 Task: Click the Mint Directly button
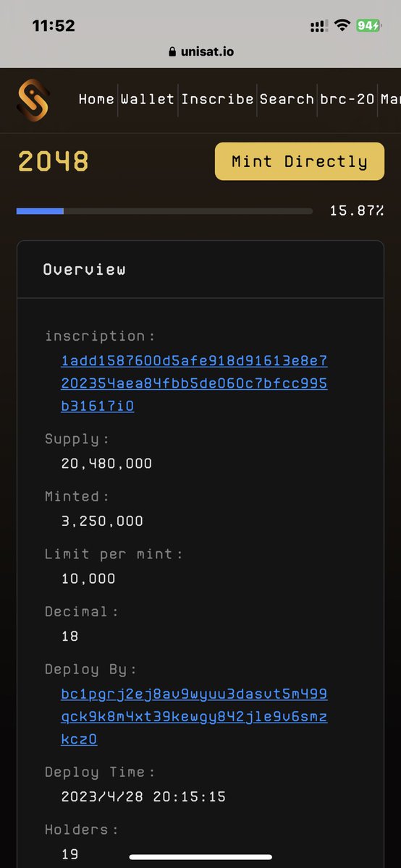click(300, 161)
